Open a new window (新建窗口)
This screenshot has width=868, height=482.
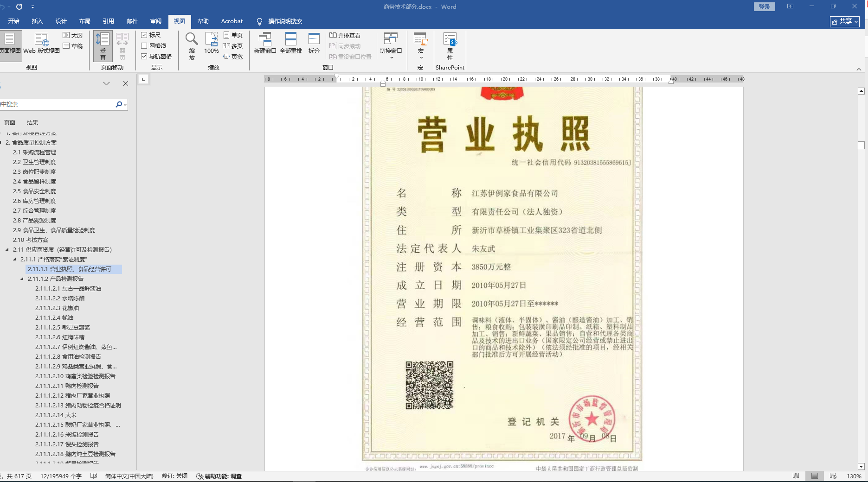265,43
